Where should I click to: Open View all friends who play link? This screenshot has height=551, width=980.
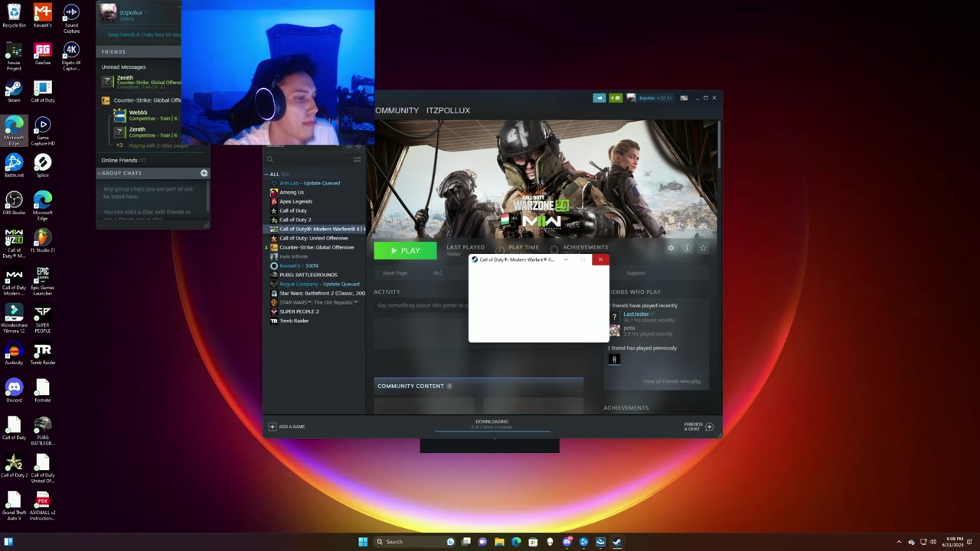click(x=671, y=381)
